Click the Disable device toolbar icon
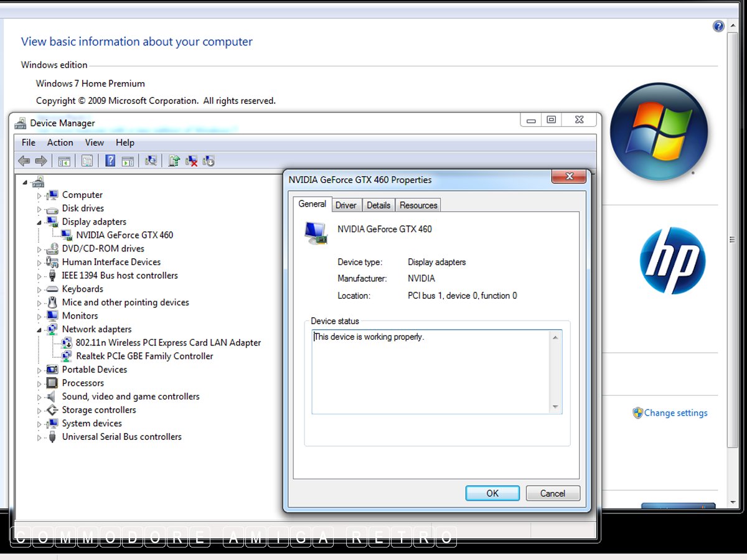 click(x=209, y=161)
